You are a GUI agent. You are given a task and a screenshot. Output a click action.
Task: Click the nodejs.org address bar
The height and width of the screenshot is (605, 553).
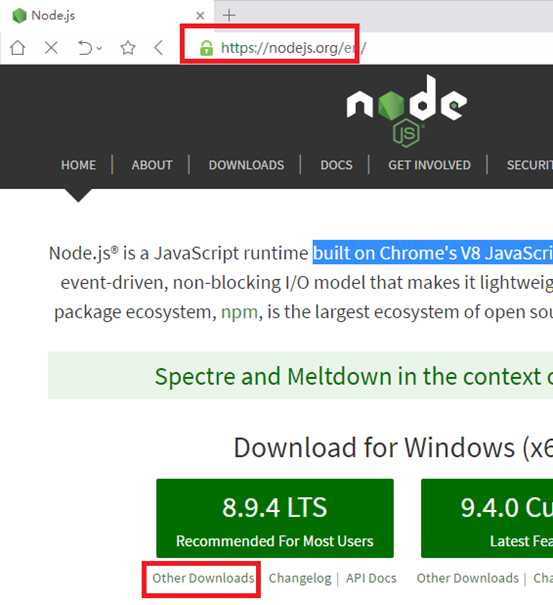pyautogui.click(x=293, y=48)
